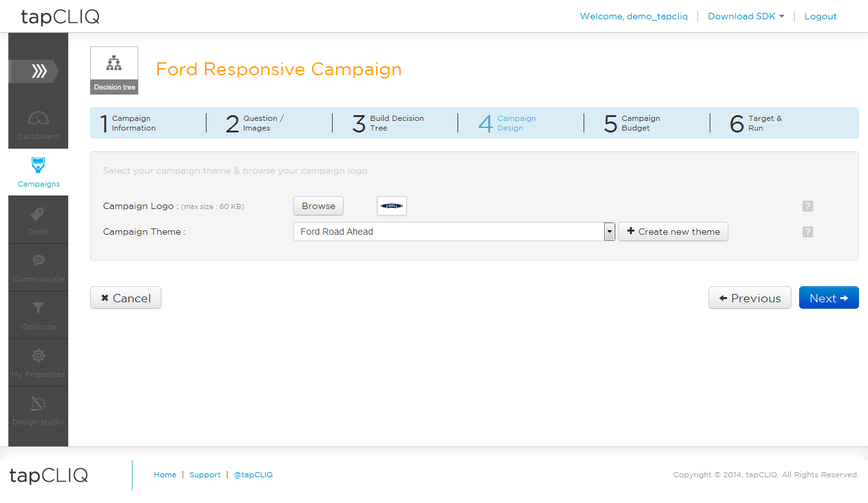Open the Support footer link
This screenshot has height=503, width=868.
click(205, 475)
